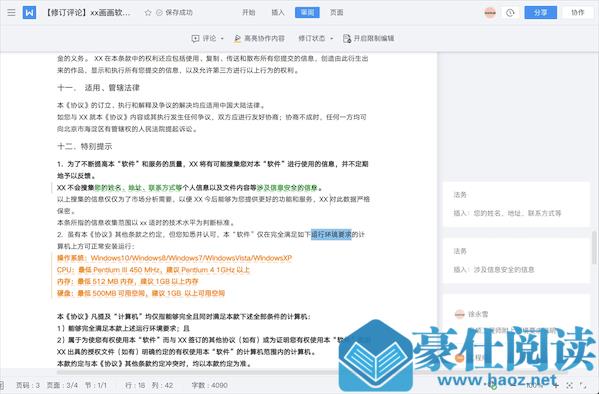Open the 修订状态 dropdown

coord(316,38)
